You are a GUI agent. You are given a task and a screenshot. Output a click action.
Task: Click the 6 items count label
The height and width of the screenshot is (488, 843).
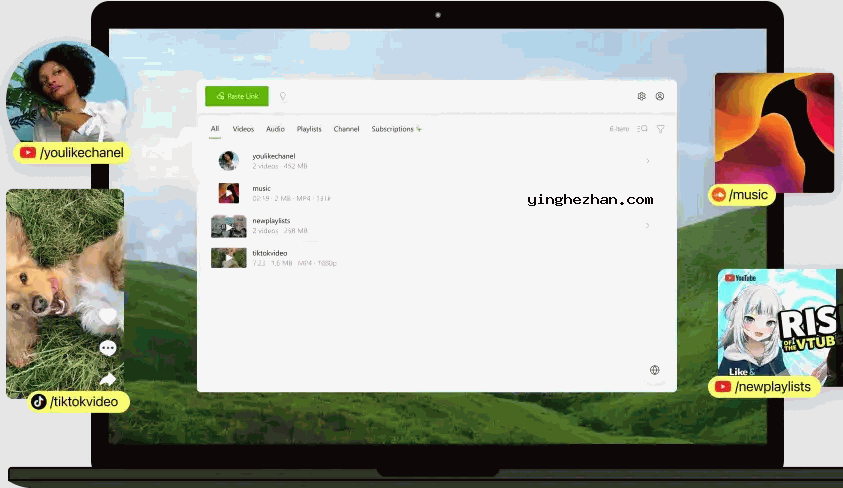(x=619, y=129)
